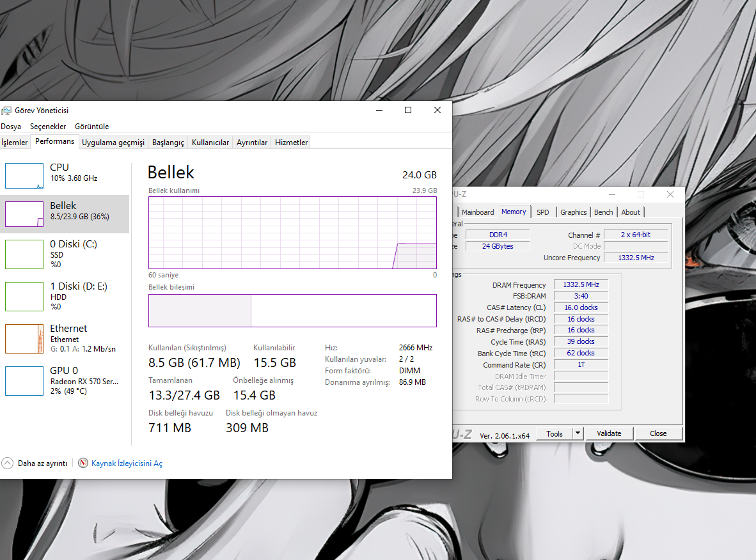
Task: Maximize the Görev Yöneticisi window
Action: pos(408,110)
